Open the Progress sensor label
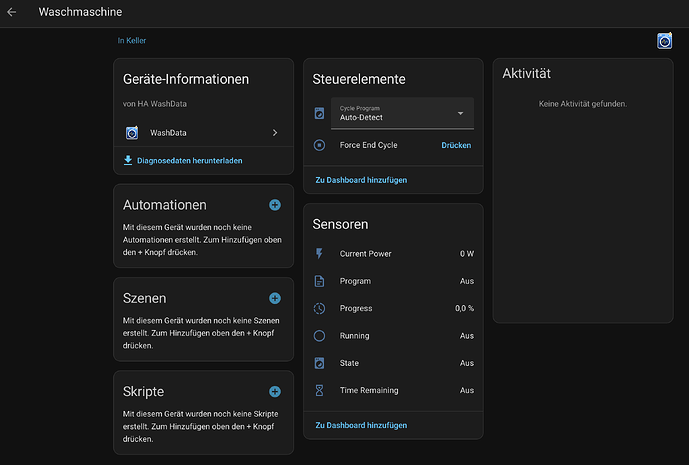689x465 pixels. pyautogui.click(x=356, y=309)
